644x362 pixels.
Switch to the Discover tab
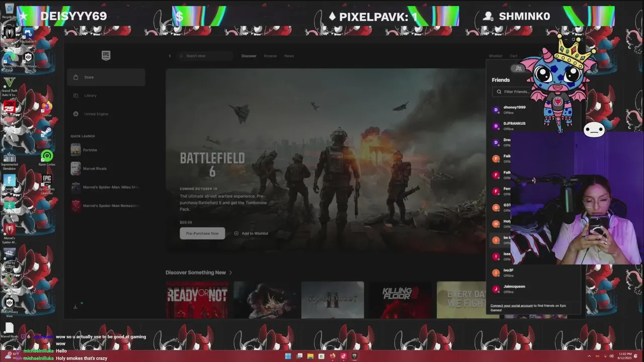(249, 56)
